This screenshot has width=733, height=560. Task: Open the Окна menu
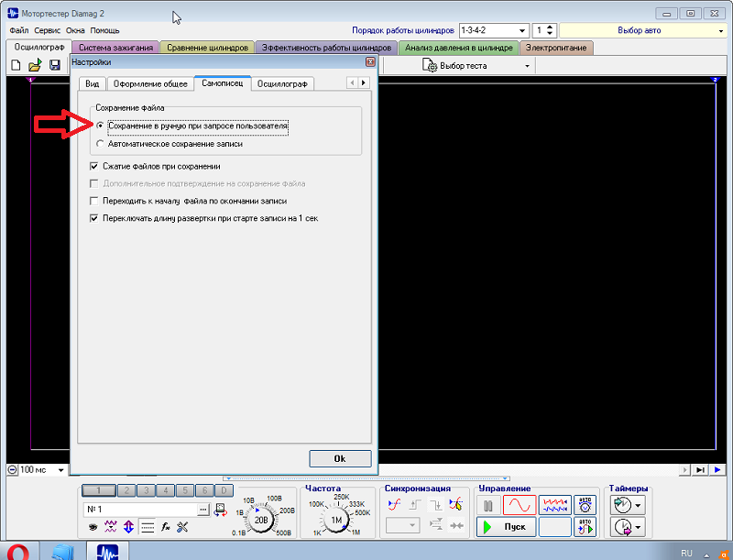(x=75, y=30)
